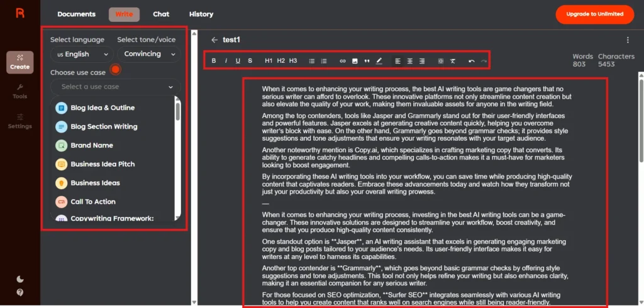
Task: Apply H3 heading style
Action: 293,61
